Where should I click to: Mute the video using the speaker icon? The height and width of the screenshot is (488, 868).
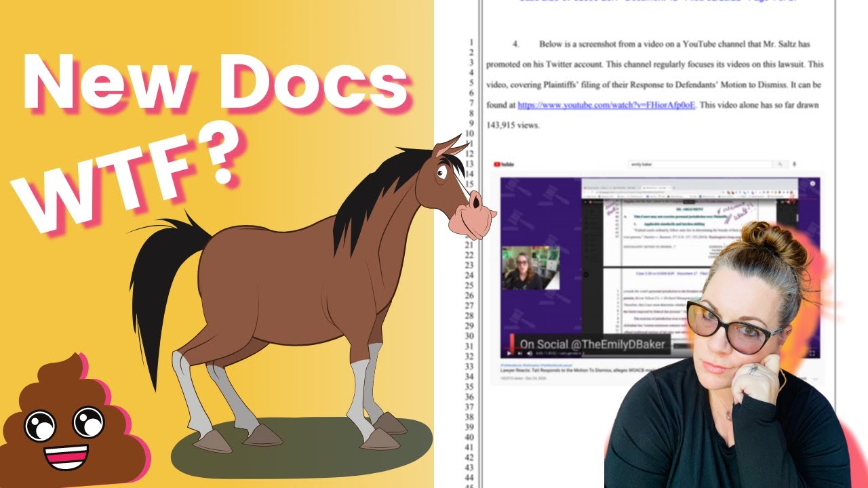(x=530, y=353)
